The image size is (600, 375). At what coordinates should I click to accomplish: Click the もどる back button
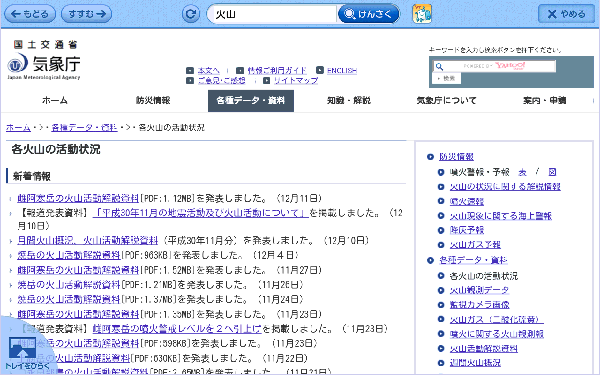[x=30, y=14]
